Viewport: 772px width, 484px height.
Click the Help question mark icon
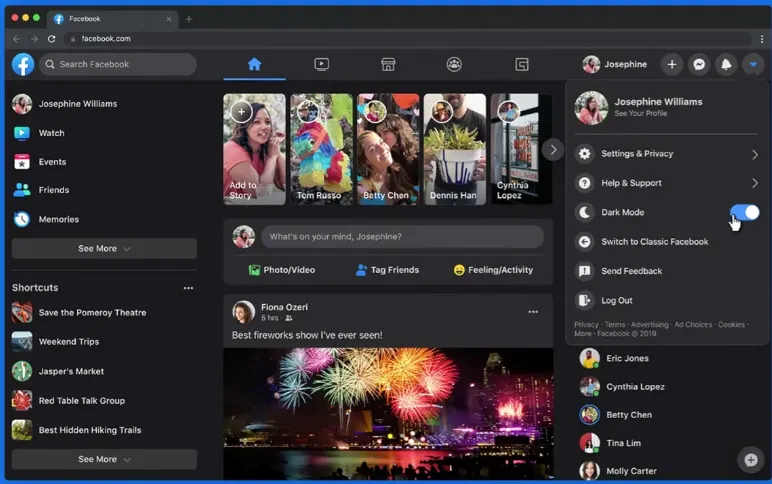(x=584, y=183)
